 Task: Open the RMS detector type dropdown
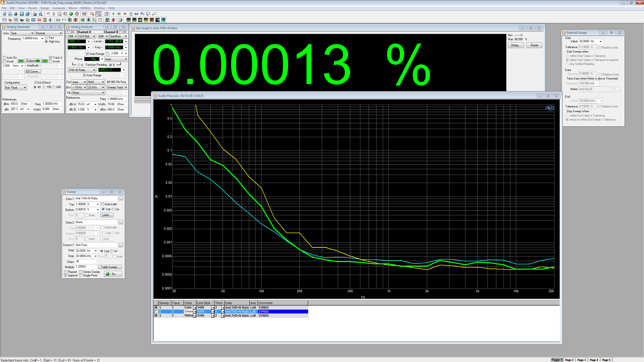pos(96,82)
